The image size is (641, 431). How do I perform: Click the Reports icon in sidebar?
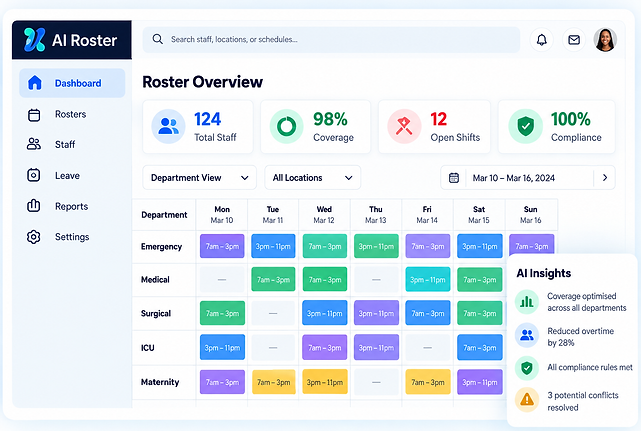click(x=34, y=205)
